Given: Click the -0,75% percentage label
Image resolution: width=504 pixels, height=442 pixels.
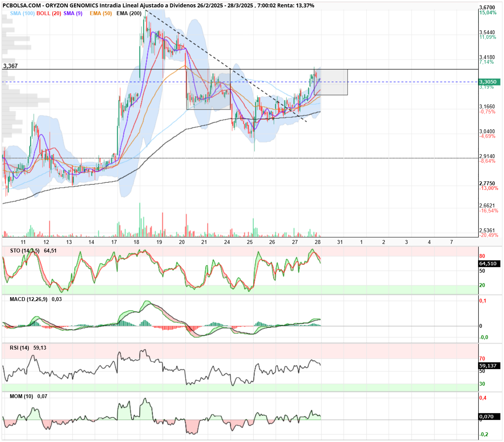Looking at the screenshot, I should coord(487,111).
